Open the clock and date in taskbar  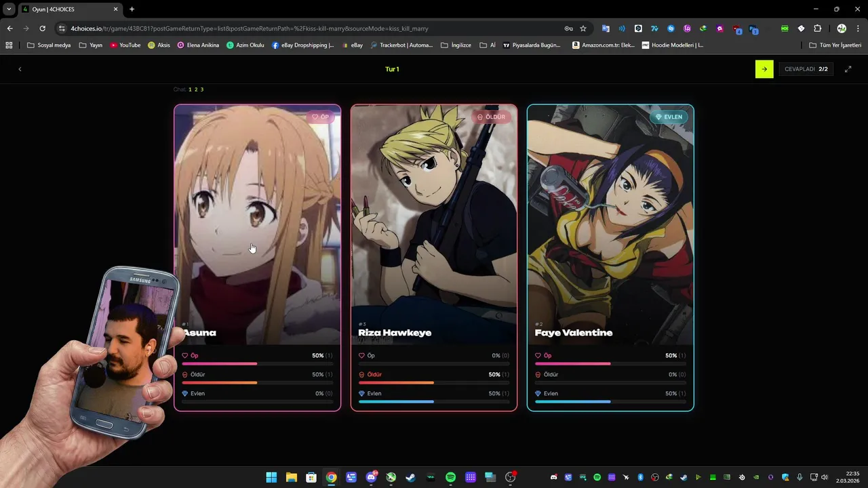848,477
